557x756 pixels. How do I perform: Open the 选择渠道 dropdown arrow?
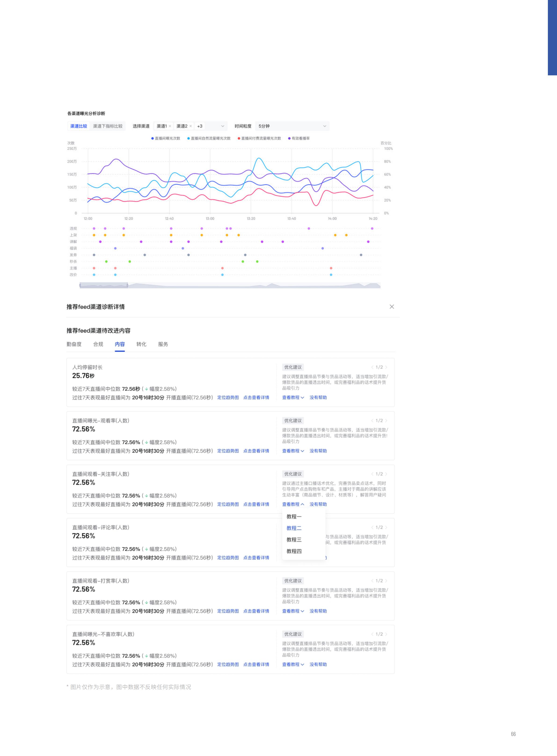(222, 126)
